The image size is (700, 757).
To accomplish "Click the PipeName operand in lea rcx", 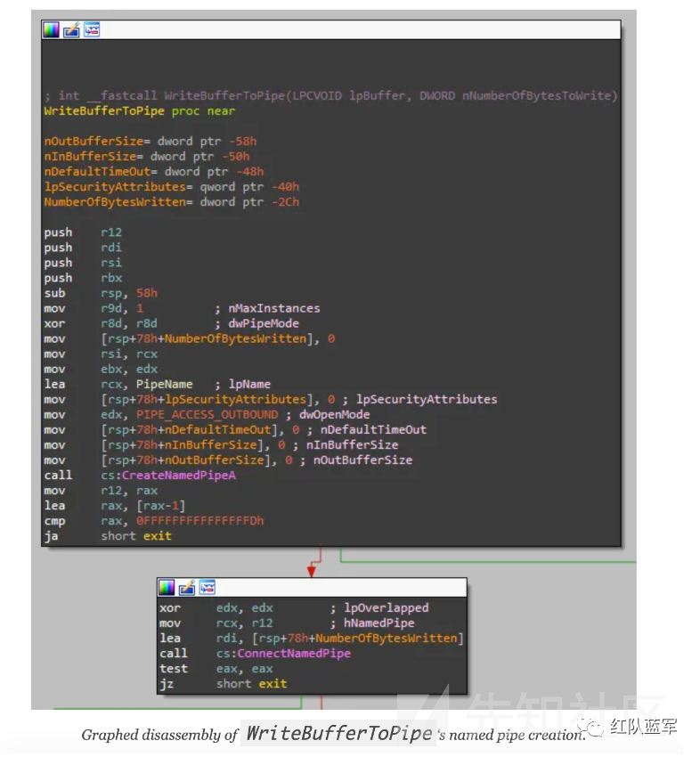I will pos(164,385).
